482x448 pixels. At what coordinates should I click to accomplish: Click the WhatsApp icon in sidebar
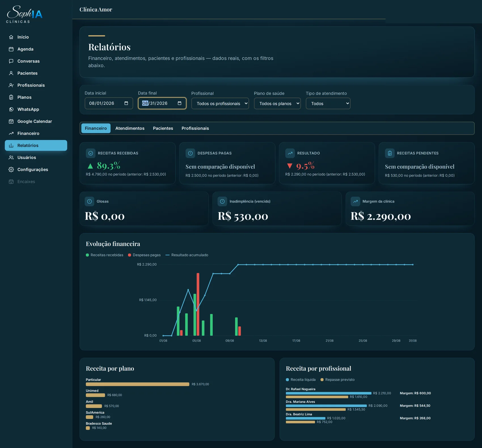point(11,109)
